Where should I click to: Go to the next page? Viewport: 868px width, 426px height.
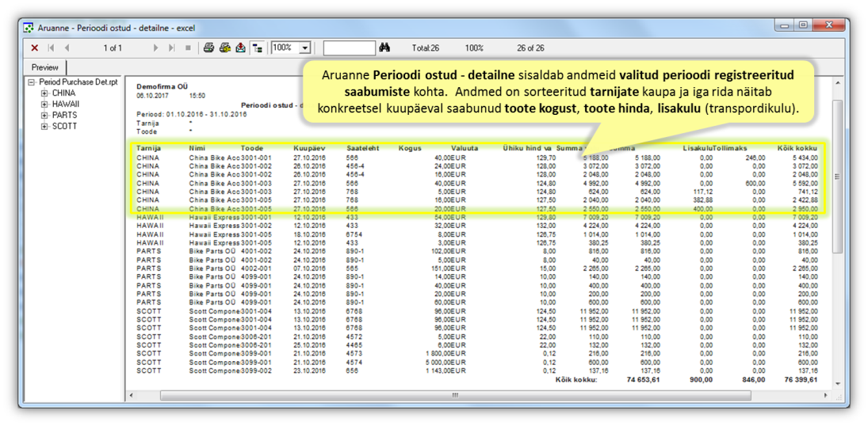point(156,48)
